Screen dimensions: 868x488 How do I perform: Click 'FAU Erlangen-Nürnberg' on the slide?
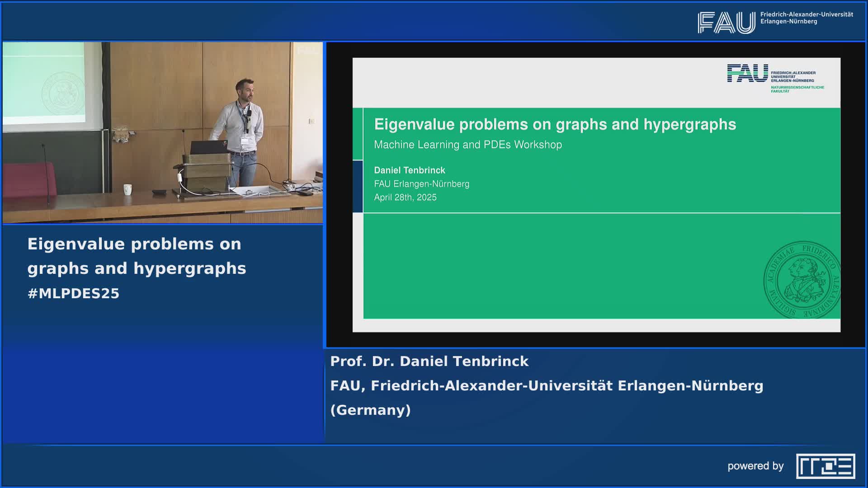pos(421,184)
